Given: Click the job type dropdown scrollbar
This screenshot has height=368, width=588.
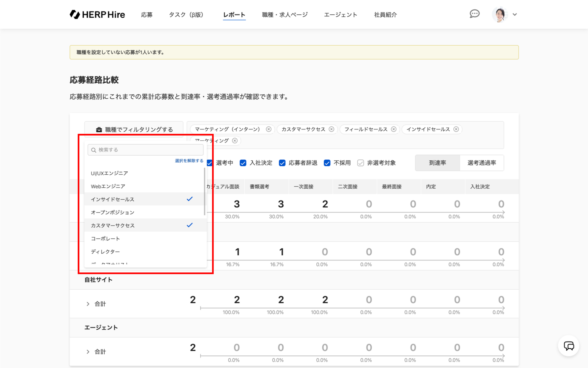Looking at the screenshot, I should pos(204,191).
